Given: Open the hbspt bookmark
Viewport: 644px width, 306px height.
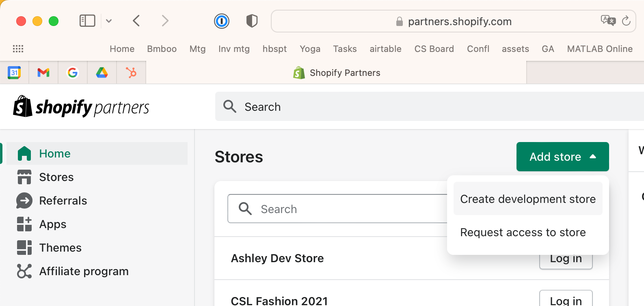Looking at the screenshot, I should click(274, 49).
